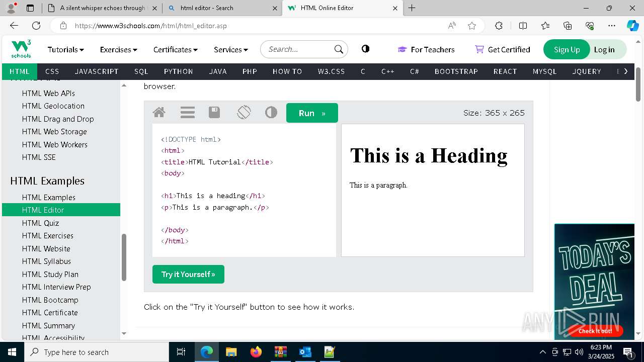Open HTML Geolocation in sidebar
Viewport: 644px width, 362px height.
click(53, 106)
